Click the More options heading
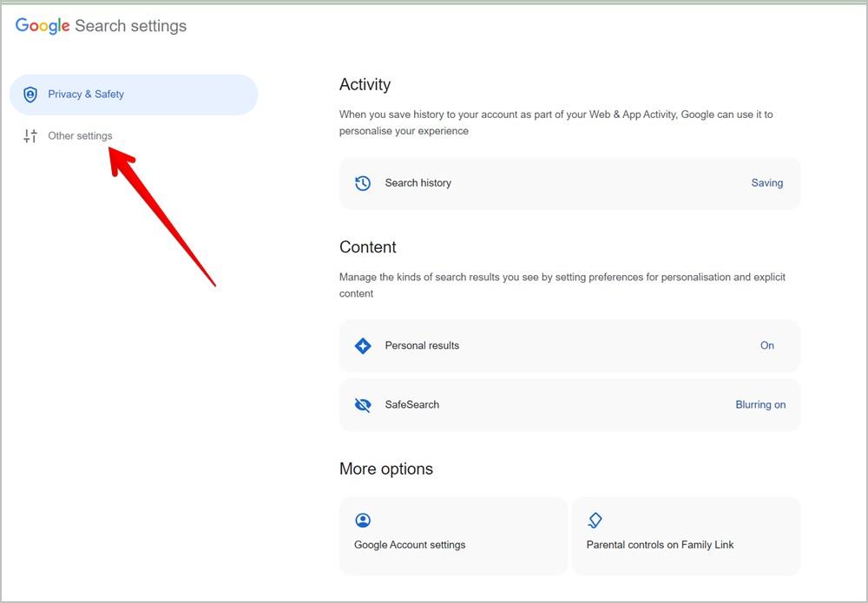Screen dimensions: 868x603 click(x=386, y=469)
